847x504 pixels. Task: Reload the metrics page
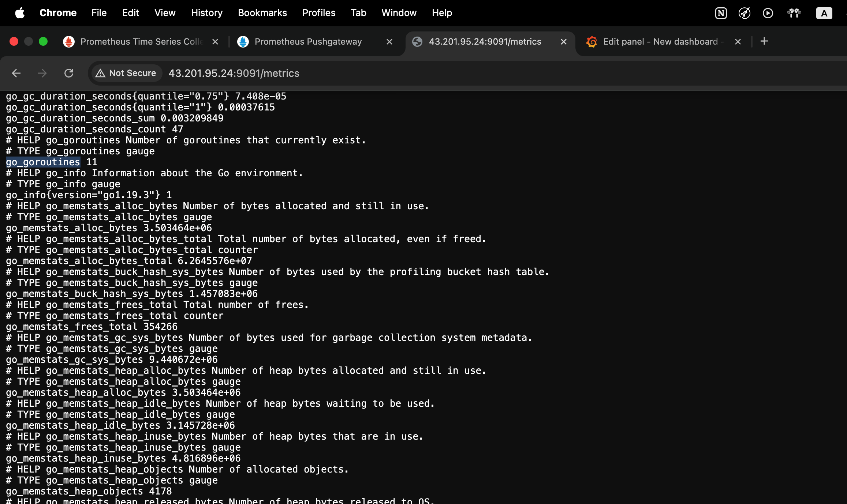(69, 73)
